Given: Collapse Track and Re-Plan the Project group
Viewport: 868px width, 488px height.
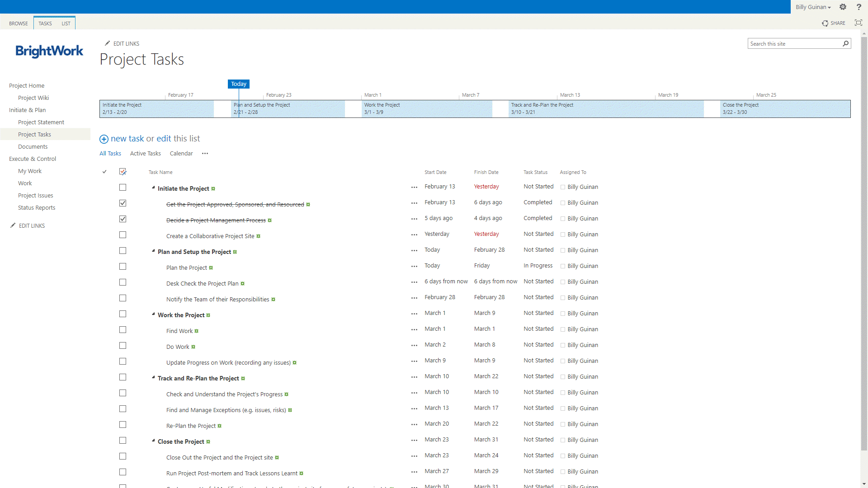Looking at the screenshot, I should pyautogui.click(x=153, y=377).
